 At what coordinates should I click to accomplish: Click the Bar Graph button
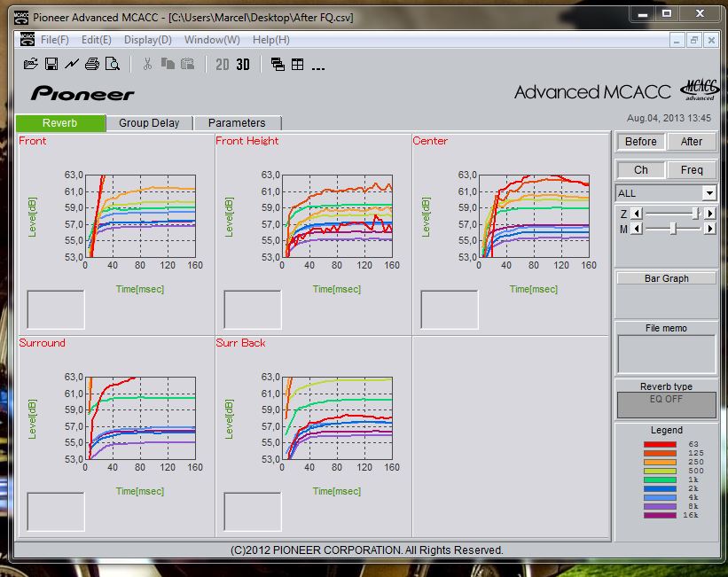click(x=666, y=278)
